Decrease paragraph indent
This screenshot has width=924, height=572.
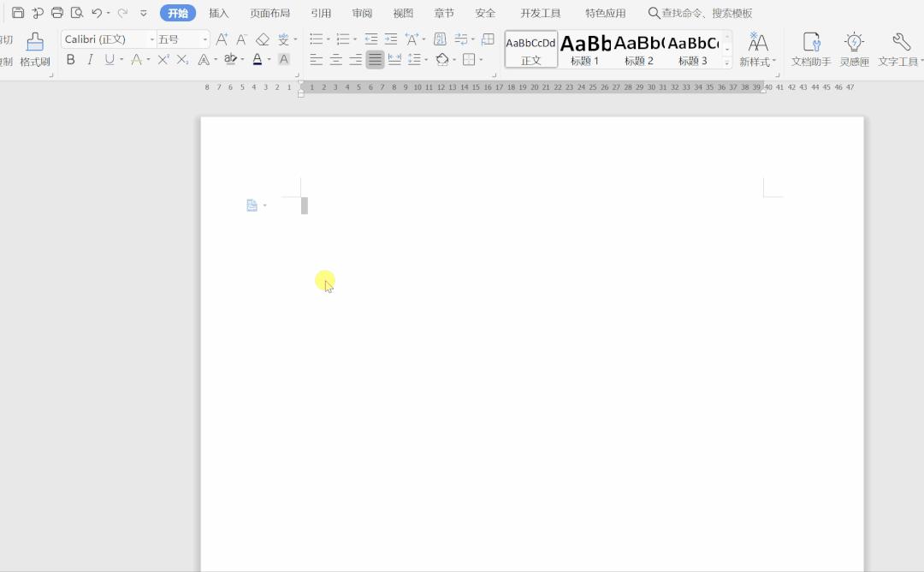pos(371,39)
